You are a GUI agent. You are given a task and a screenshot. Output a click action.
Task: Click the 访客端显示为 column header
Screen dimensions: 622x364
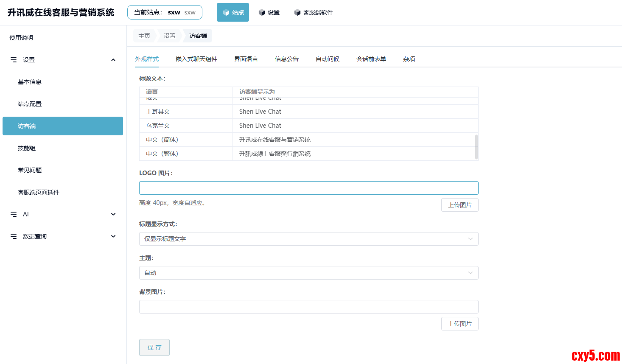tap(355, 92)
